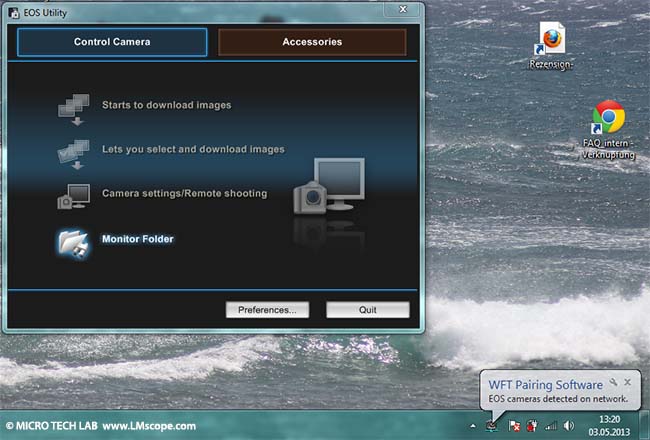This screenshot has width=650, height=440.
Task: Switch to the Control Camera tab
Action: (112, 42)
